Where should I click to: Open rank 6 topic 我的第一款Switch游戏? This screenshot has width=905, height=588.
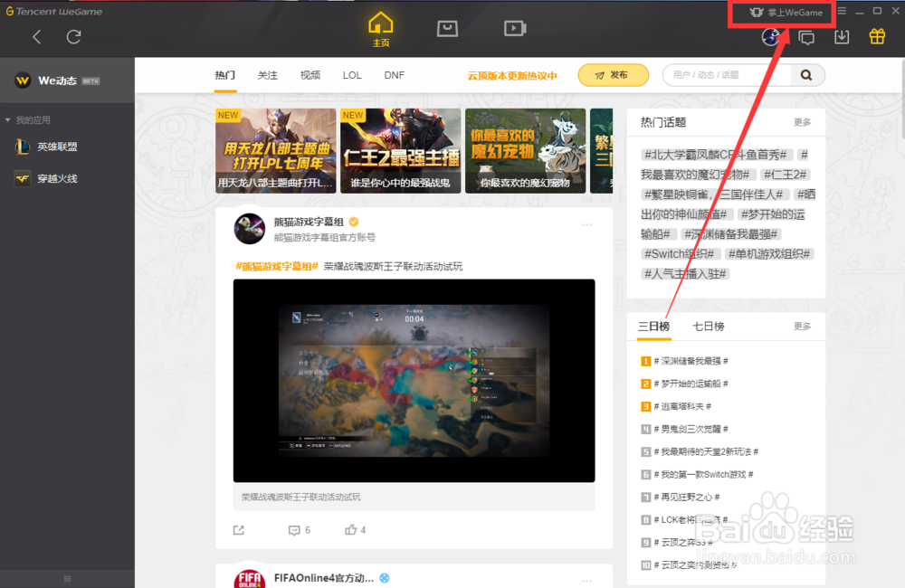(x=703, y=474)
